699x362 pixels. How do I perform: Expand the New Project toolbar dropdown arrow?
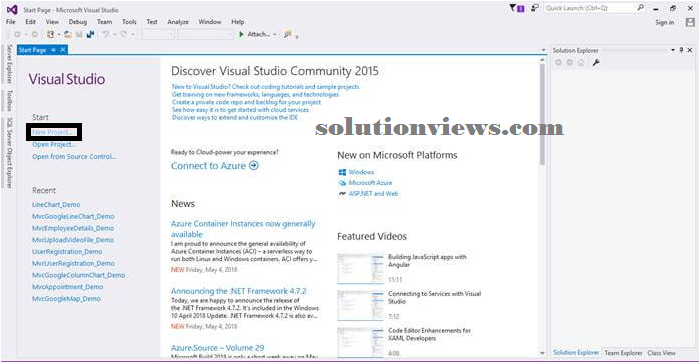point(59,34)
